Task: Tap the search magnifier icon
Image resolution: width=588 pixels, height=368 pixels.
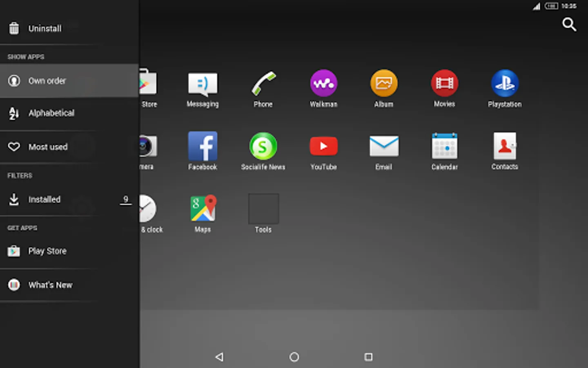Action: click(569, 25)
